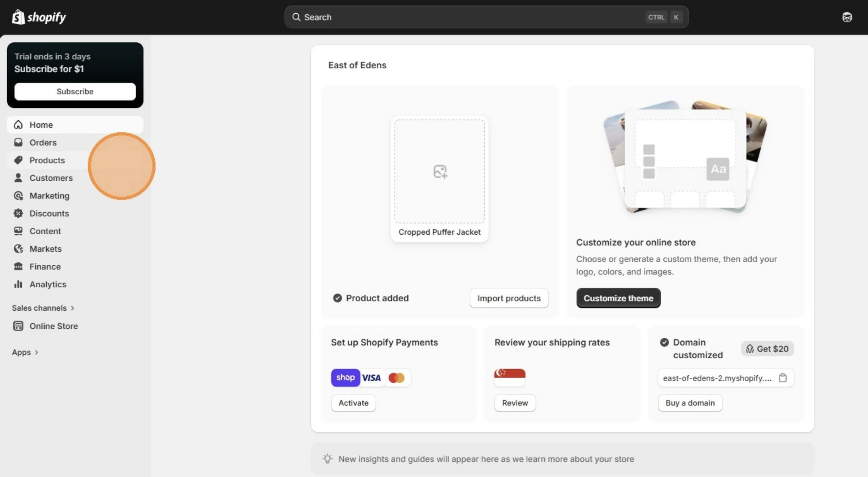Click the Marketing target icon
Image resolution: width=868 pixels, height=477 pixels.
click(x=18, y=196)
